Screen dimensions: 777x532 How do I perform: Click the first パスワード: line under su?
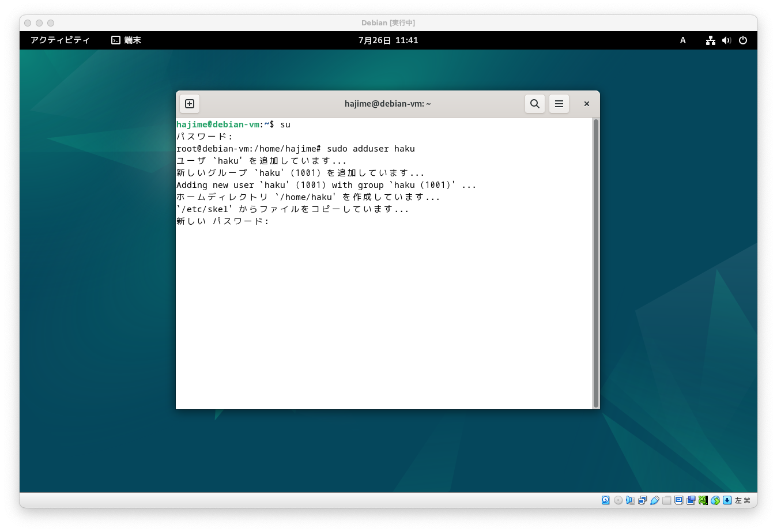[205, 137]
